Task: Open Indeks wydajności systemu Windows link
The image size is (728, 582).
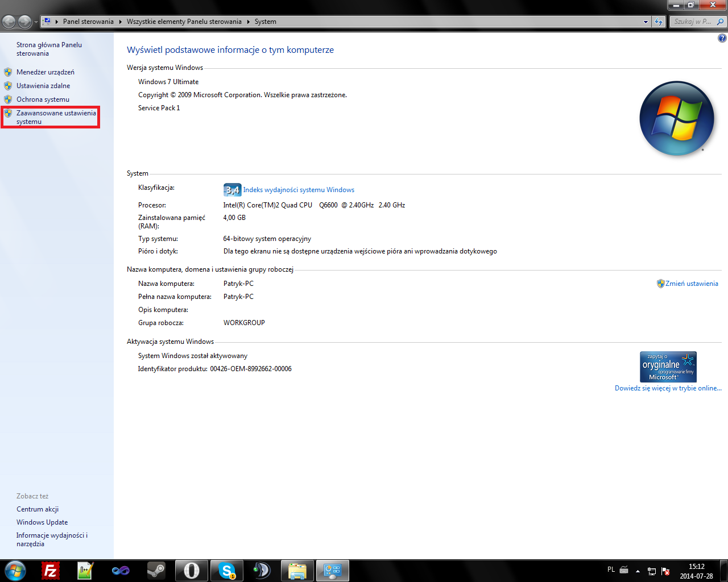Action: click(299, 190)
